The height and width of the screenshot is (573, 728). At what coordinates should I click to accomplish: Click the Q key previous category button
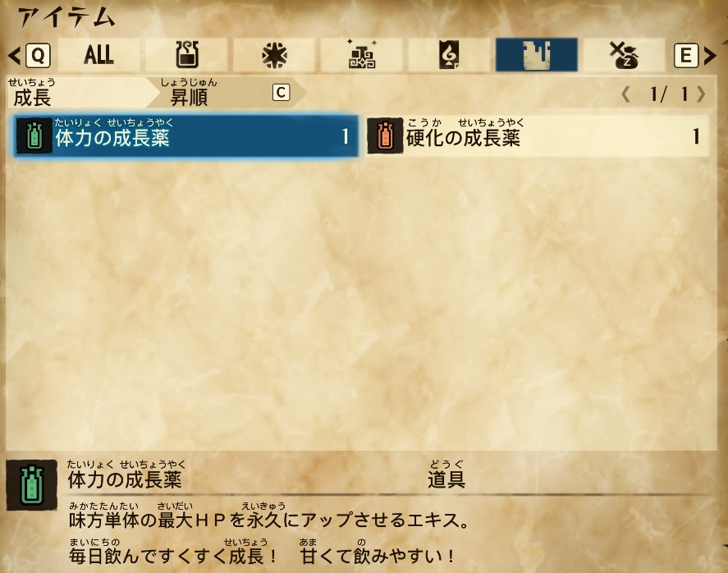(x=38, y=56)
